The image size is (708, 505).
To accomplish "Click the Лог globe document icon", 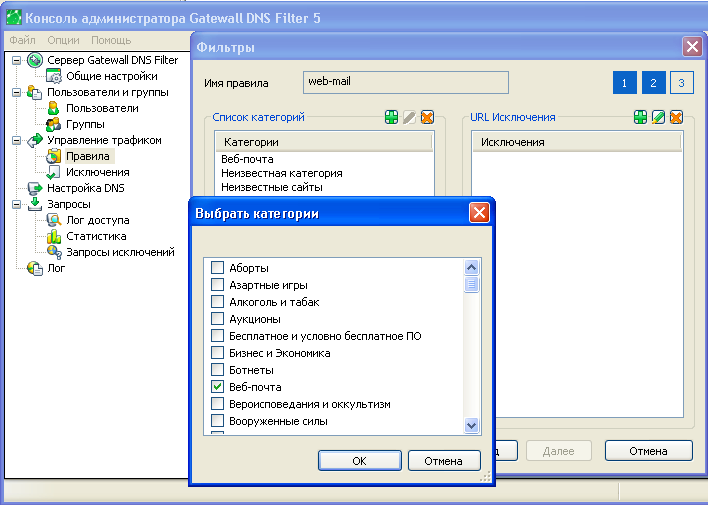I will point(35,268).
